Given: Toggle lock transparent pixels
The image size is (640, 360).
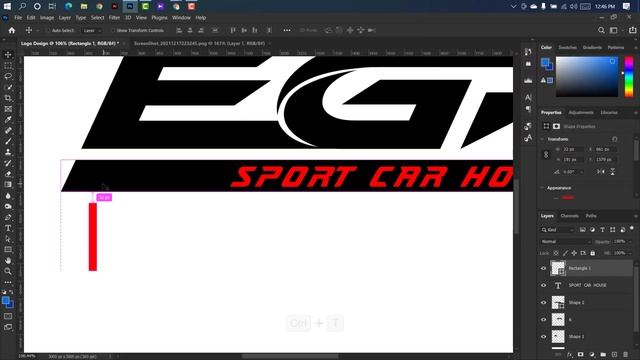Looking at the screenshot, I should [x=556, y=253].
